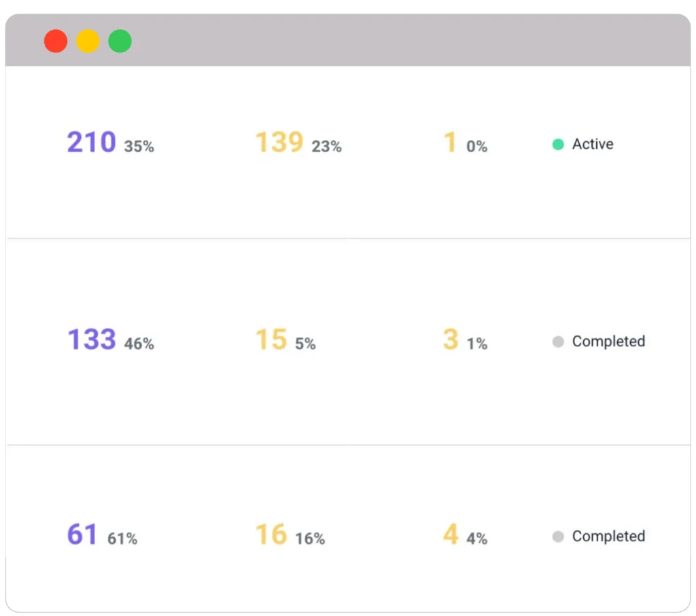Click the red close window button
696x616 pixels.
coord(56,41)
